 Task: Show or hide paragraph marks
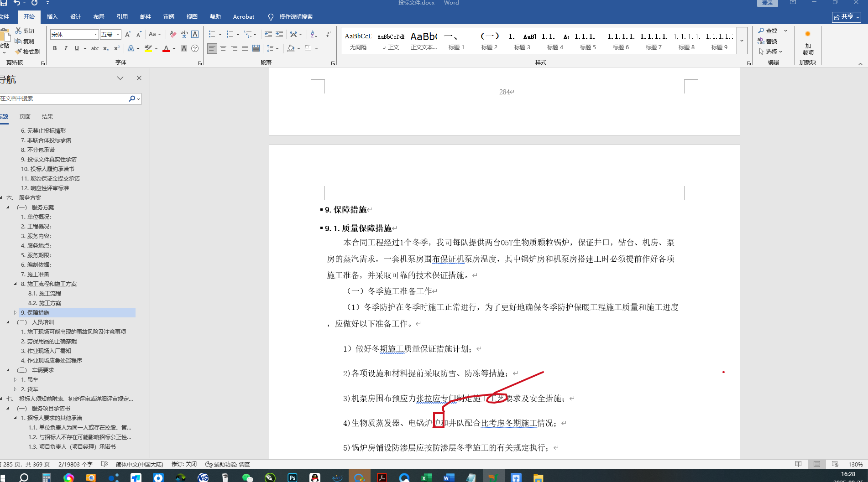(x=328, y=34)
